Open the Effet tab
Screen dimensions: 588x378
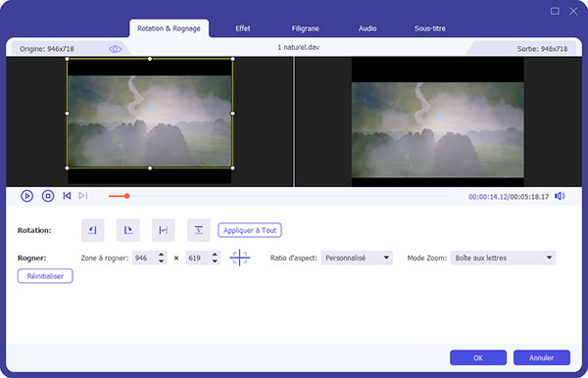(243, 28)
